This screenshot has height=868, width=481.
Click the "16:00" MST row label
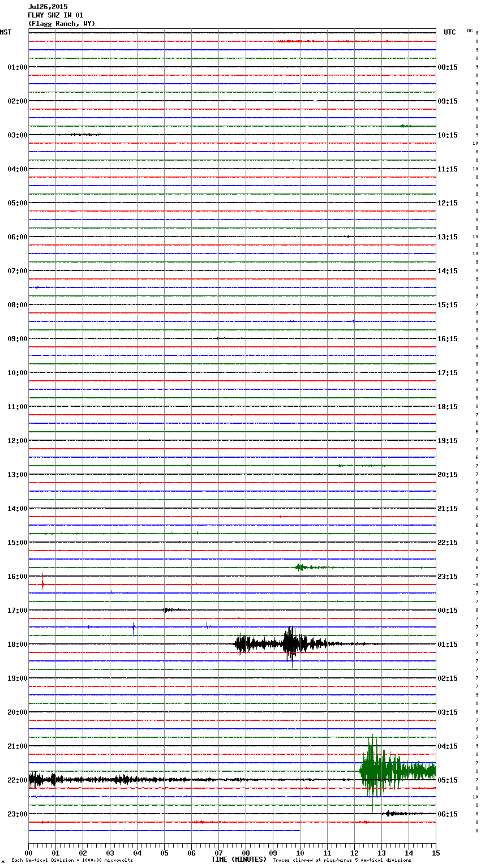click(x=18, y=577)
